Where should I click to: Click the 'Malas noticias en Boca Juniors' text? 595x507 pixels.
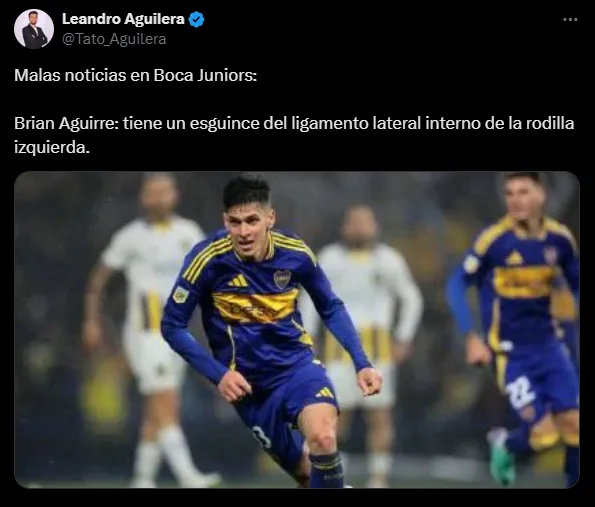[135, 75]
